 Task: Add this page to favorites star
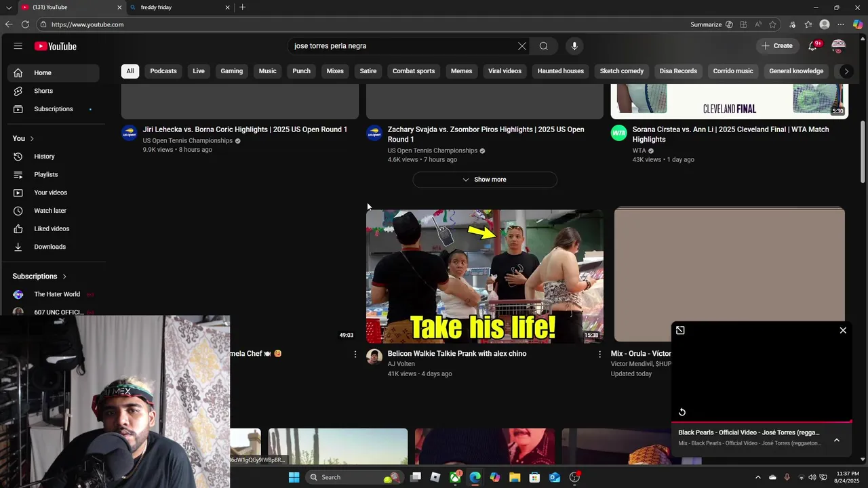pos(772,24)
